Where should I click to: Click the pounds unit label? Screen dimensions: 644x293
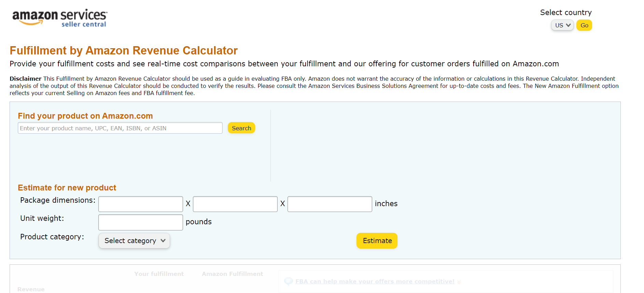coord(199,222)
